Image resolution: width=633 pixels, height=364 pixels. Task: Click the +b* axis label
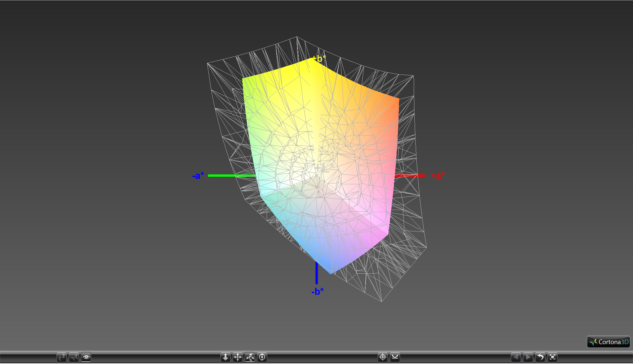point(319,59)
